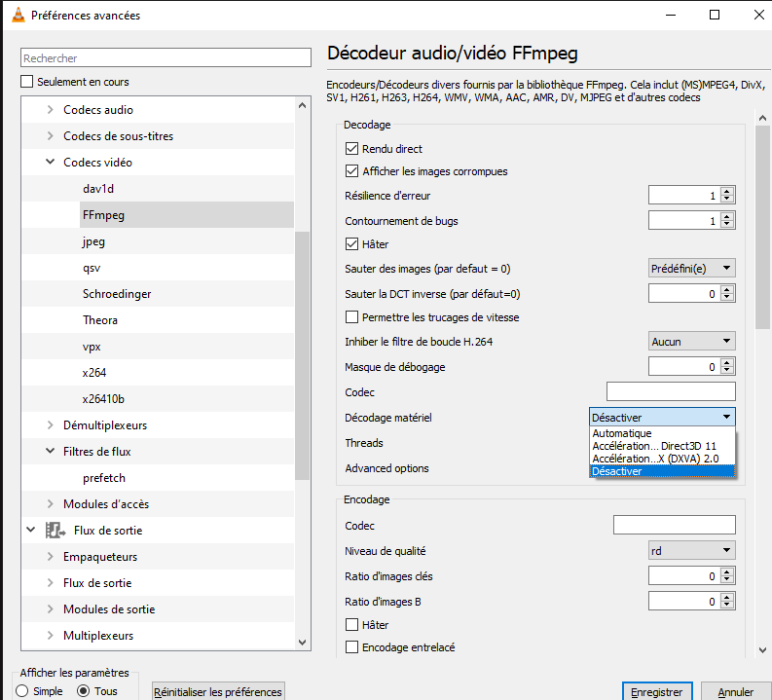Viewport: 772px width, 700px height.
Task: Open the Sauter des images dropdown
Action: pos(692,269)
